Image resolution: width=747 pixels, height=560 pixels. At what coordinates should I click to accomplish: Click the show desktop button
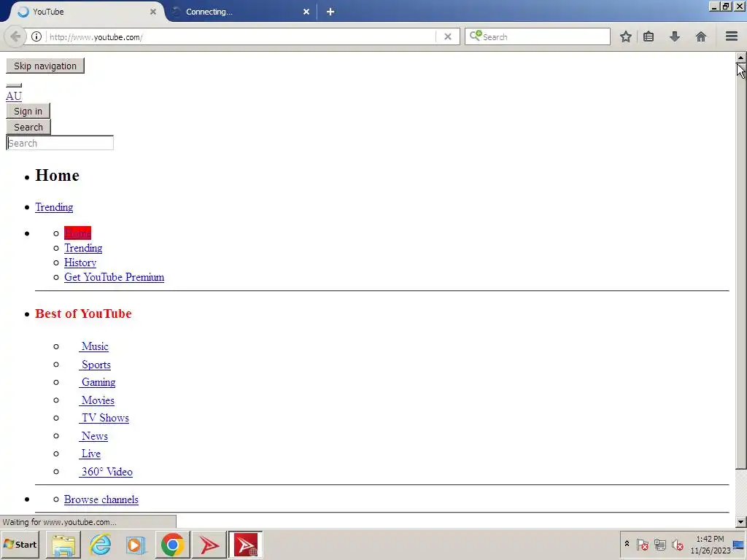(740, 544)
